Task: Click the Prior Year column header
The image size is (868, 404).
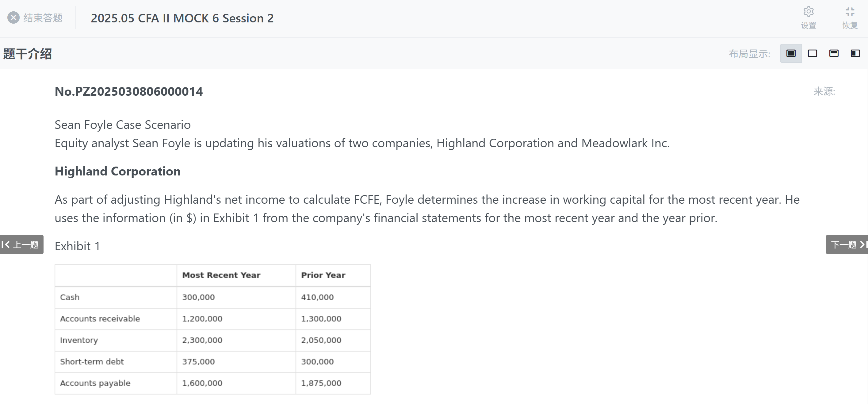Action: point(323,275)
